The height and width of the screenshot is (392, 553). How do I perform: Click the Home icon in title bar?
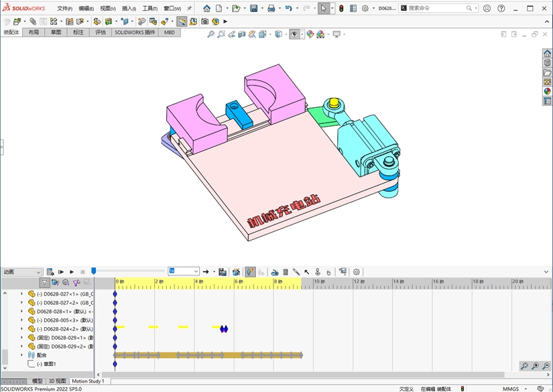(206, 9)
